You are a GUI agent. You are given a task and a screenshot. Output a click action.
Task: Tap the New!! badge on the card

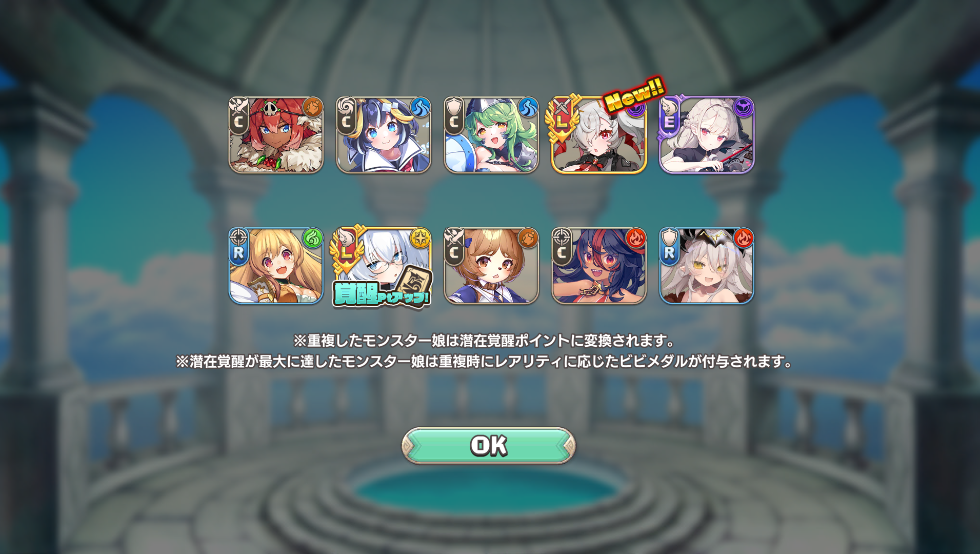635,94
